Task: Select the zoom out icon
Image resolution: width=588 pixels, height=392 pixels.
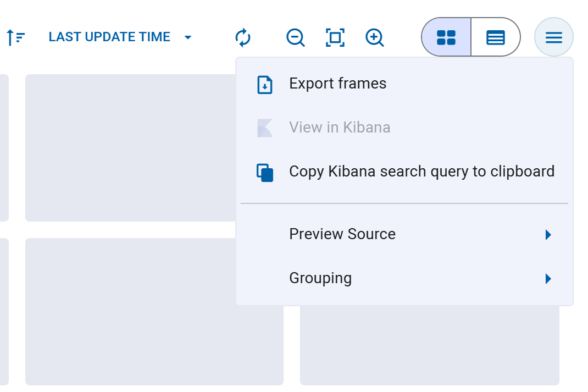Action: click(295, 37)
